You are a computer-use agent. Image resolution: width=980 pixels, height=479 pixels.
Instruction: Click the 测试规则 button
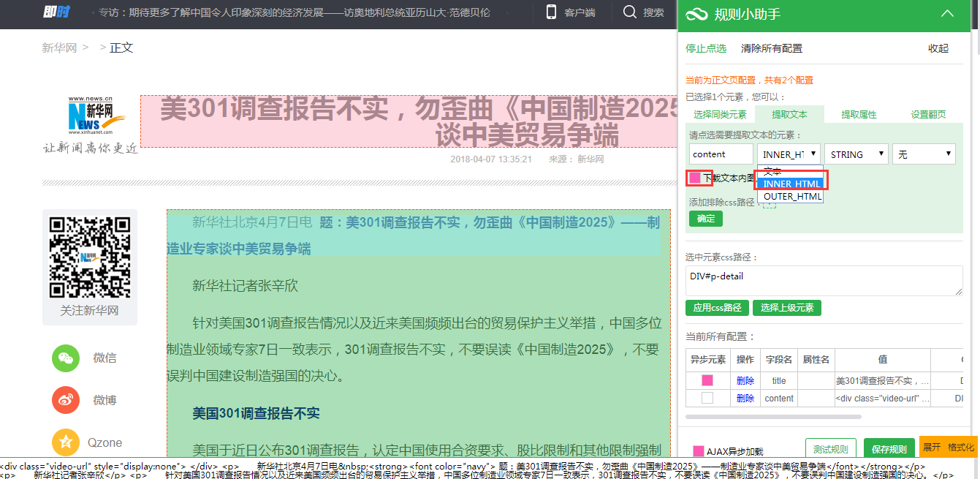[x=831, y=449]
